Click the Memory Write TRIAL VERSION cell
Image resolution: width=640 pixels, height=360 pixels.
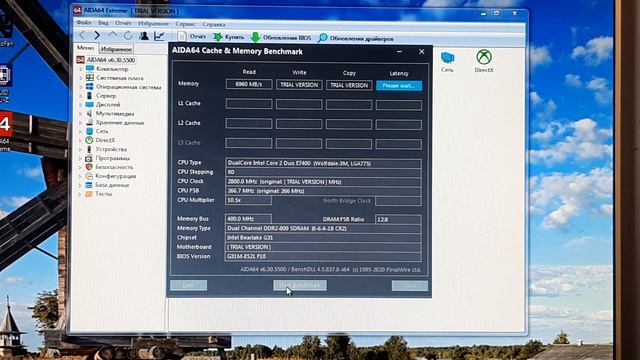tap(299, 85)
